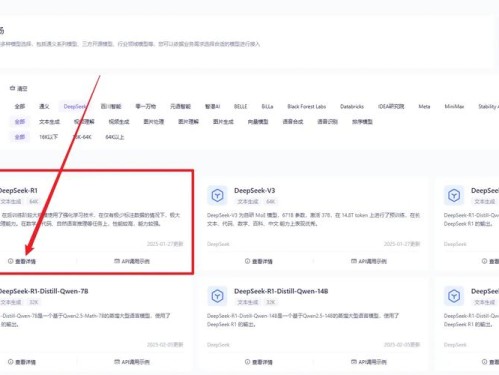Filter models by 排序模型 type
The image size is (499, 375).
coord(362,122)
